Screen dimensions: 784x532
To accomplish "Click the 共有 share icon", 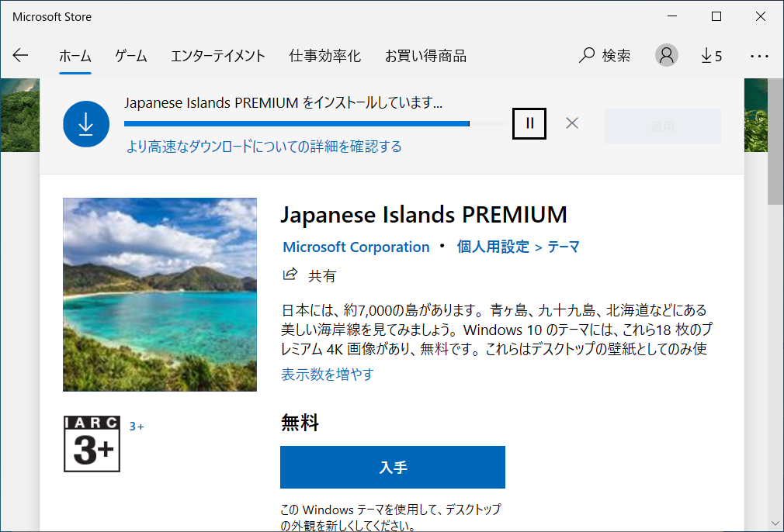I will click(x=290, y=275).
